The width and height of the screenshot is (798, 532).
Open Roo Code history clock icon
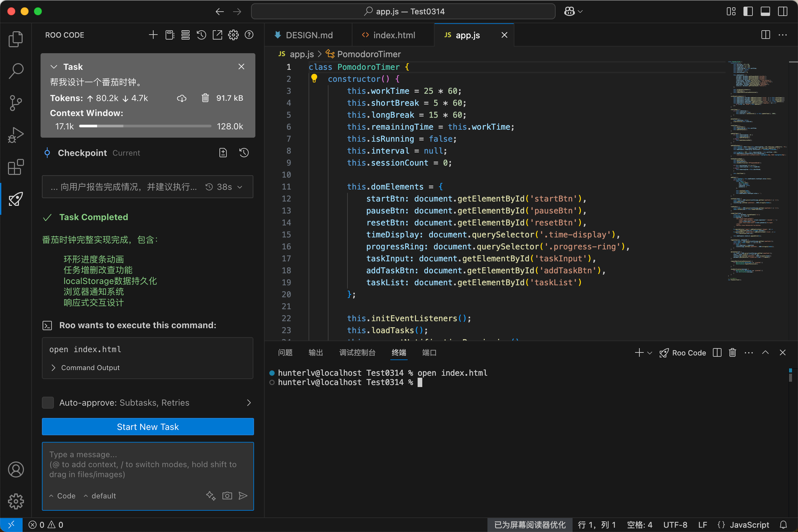201,35
